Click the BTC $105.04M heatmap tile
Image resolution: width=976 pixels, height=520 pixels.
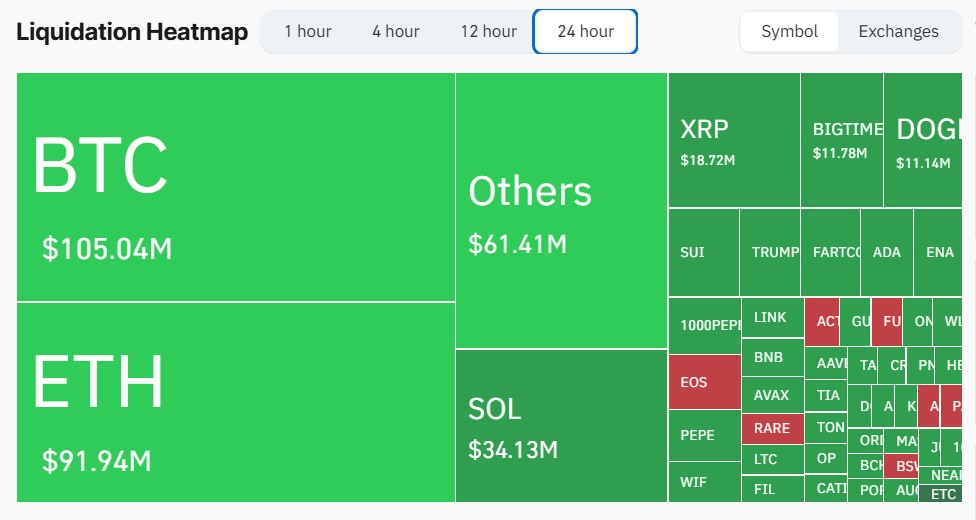pyautogui.click(x=236, y=187)
